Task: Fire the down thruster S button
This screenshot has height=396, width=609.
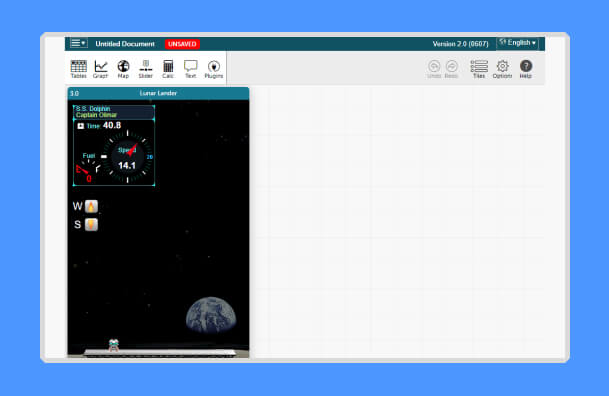Action: (x=91, y=224)
